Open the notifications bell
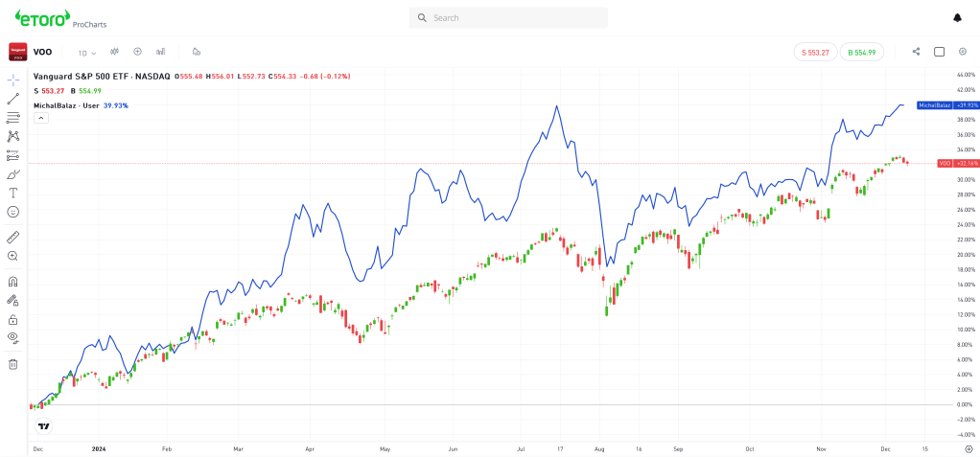This screenshot has width=980, height=457. [x=958, y=18]
